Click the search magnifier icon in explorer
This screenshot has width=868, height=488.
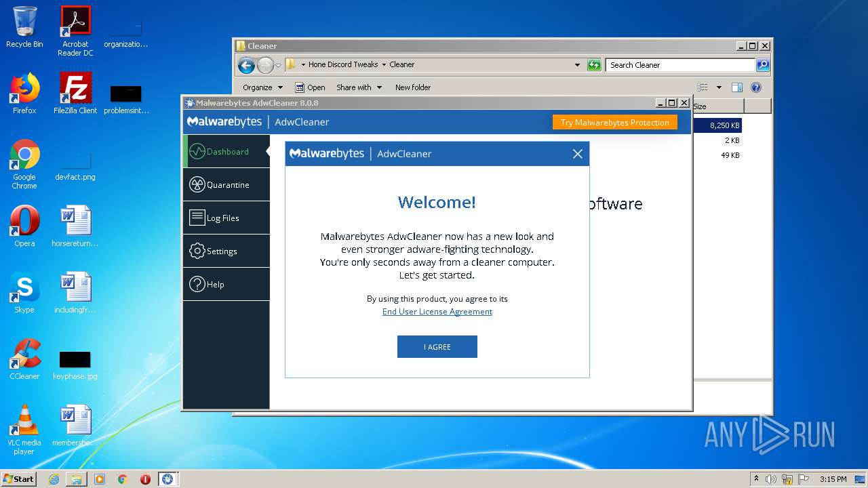coord(763,65)
